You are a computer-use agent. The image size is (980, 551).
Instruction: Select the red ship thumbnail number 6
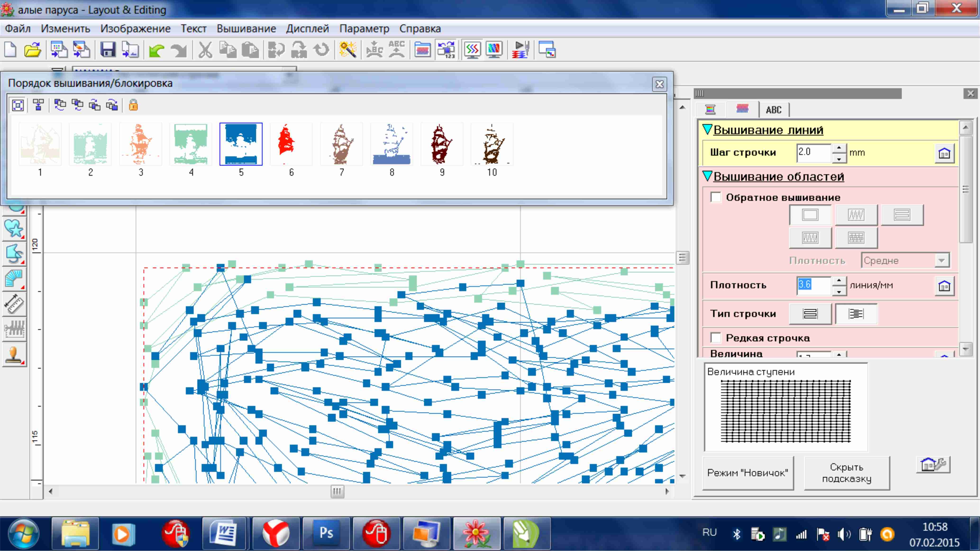coord(291,144)
